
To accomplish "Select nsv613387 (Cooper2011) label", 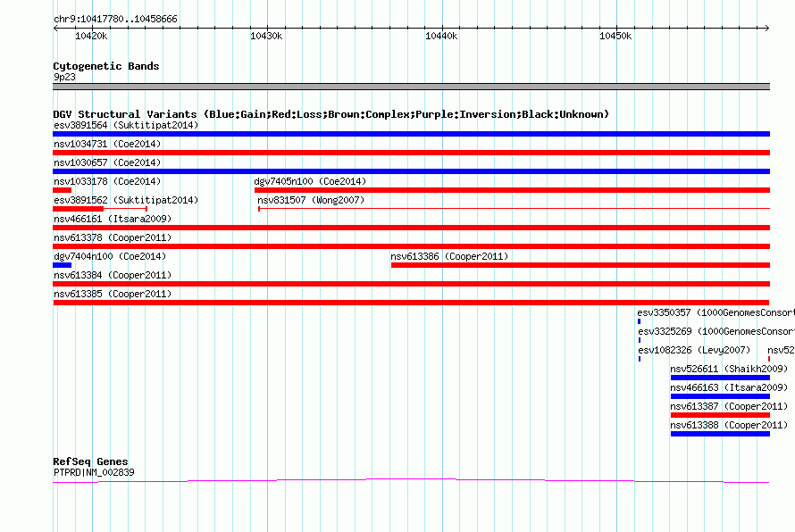I will click(729, 406).
